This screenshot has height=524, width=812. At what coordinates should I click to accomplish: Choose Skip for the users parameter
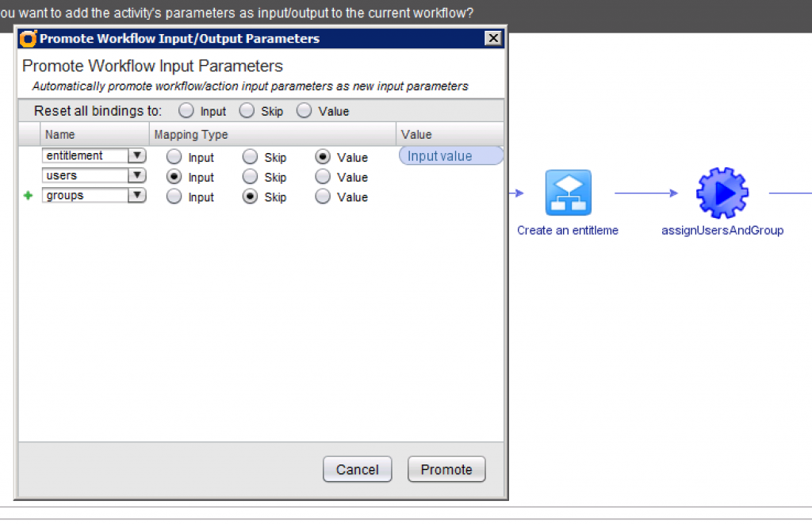click(x=250, y=177)
